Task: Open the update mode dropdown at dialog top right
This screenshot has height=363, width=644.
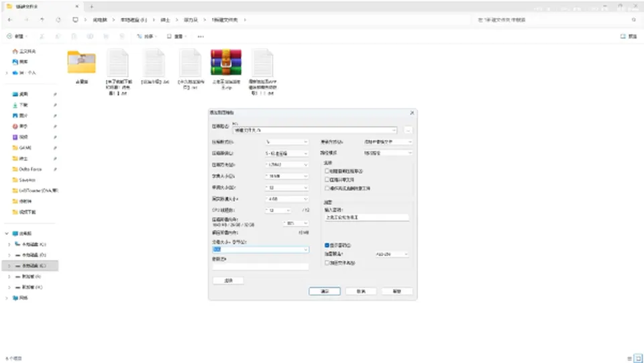Action: (x=387, y=142)
